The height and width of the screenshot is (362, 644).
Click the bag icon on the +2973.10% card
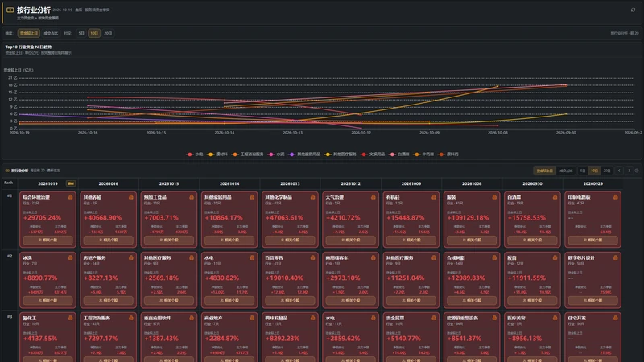coord(374,257)
